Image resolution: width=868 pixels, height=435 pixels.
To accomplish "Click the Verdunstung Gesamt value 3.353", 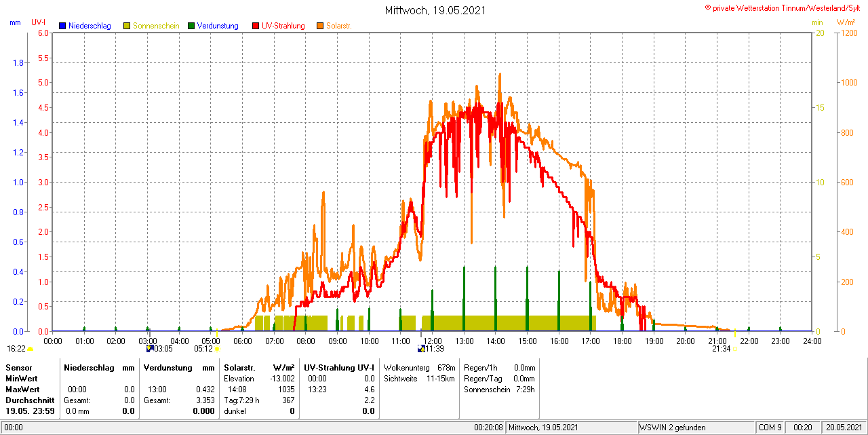I will point(205,400).
